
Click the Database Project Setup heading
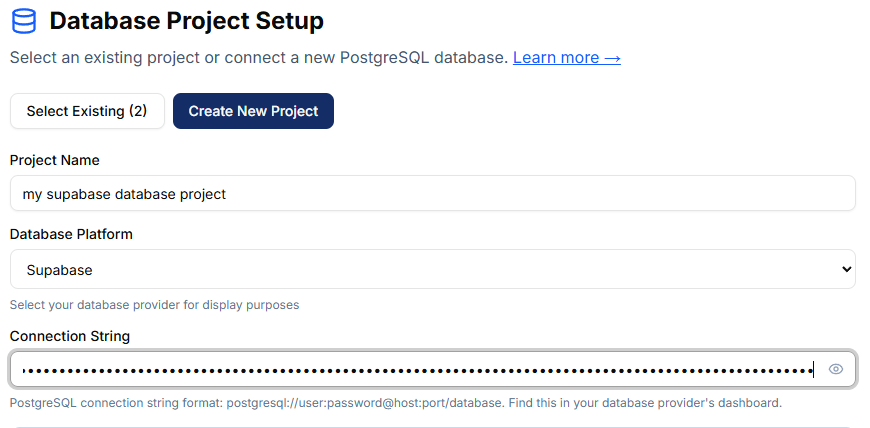coord(186,20)
